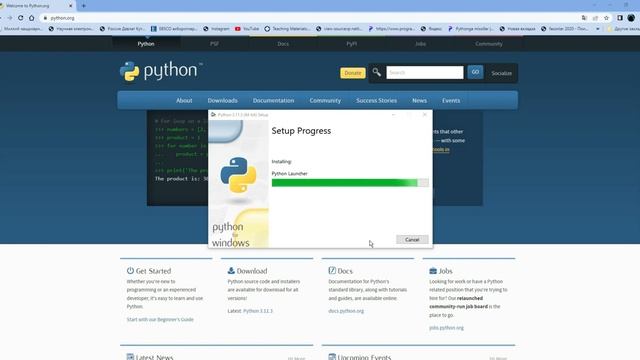The height and width of the screenshot is (360, 640).
Task: Bookmark this page with the star icon
Action: pyautogui.click(x=607, y=18)
